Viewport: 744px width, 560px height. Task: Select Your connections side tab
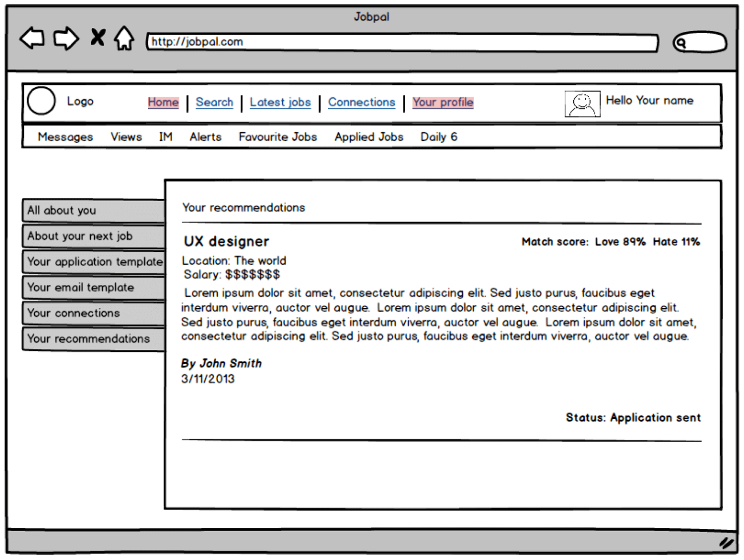(94, 313)
